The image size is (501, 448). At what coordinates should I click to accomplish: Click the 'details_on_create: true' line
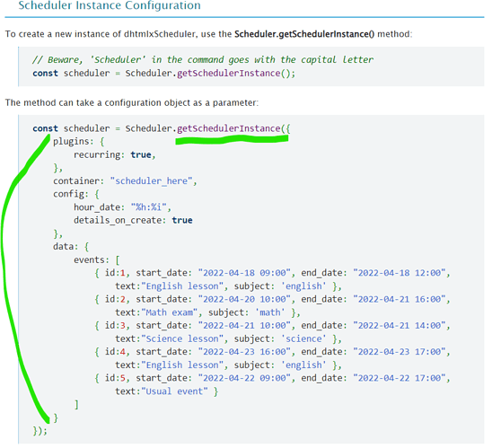tap(133, 221)
